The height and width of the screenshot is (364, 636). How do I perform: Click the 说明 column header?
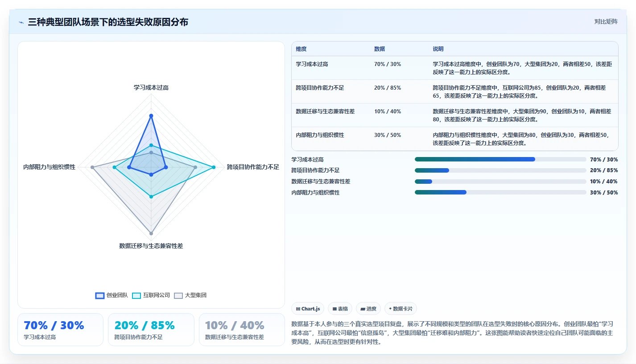point(438,49)
